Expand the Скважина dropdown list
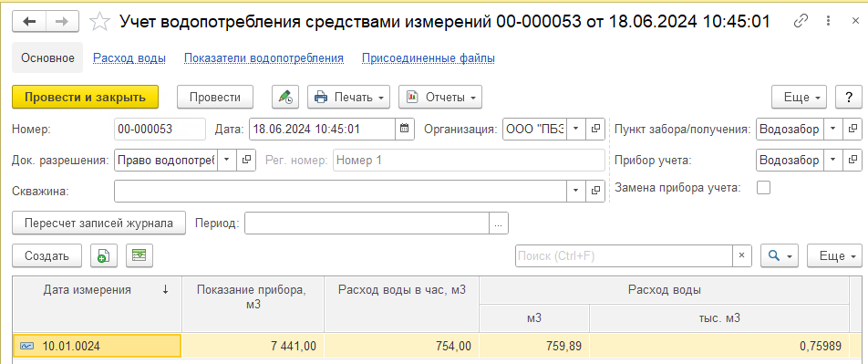This screenshot has width=868, height=364. pyautogui.click(x=575, y=191)
